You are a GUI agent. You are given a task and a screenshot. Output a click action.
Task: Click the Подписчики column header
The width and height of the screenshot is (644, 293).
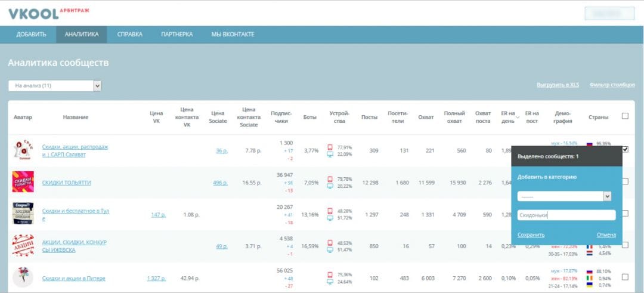pyautogui.click(x=281, y=117)
